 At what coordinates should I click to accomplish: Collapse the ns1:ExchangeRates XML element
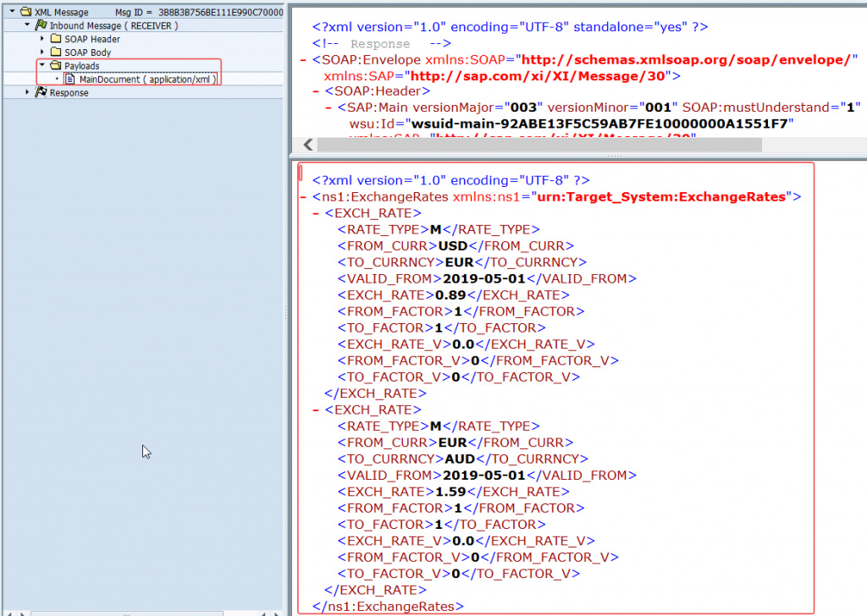pyautogui.click(x=303, y=196)
